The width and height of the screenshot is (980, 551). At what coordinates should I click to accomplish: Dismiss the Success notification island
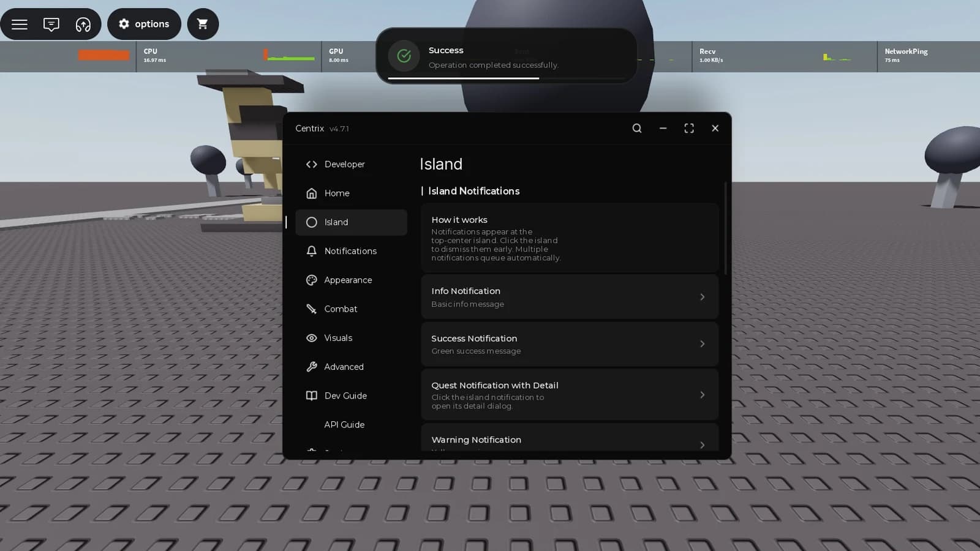[507, 56]
